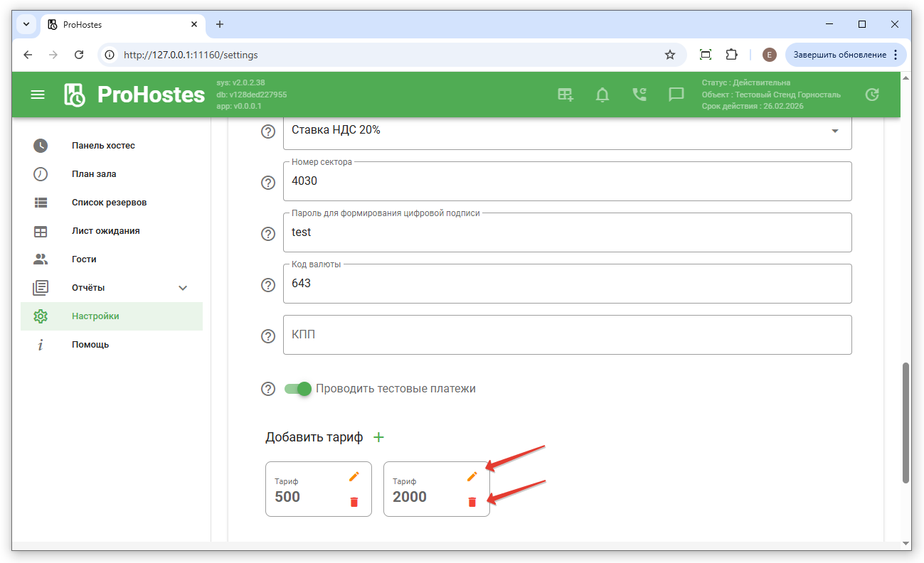Open the browser tab list dropdown arrow
Image resolution: width=924 pixels, height=563 pixels.
pos(26,24)
